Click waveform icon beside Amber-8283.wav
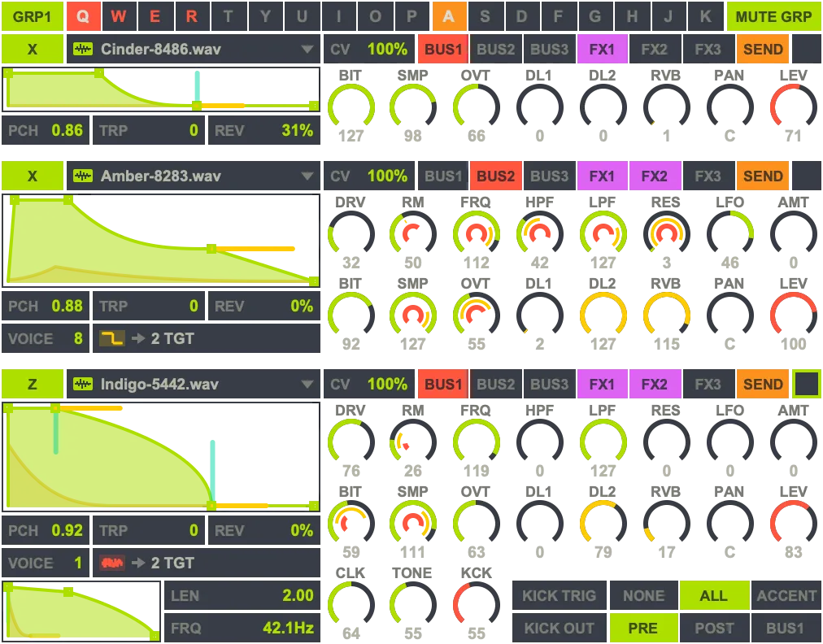Viewport: 823px width, 644px height. tap(82, 176)
